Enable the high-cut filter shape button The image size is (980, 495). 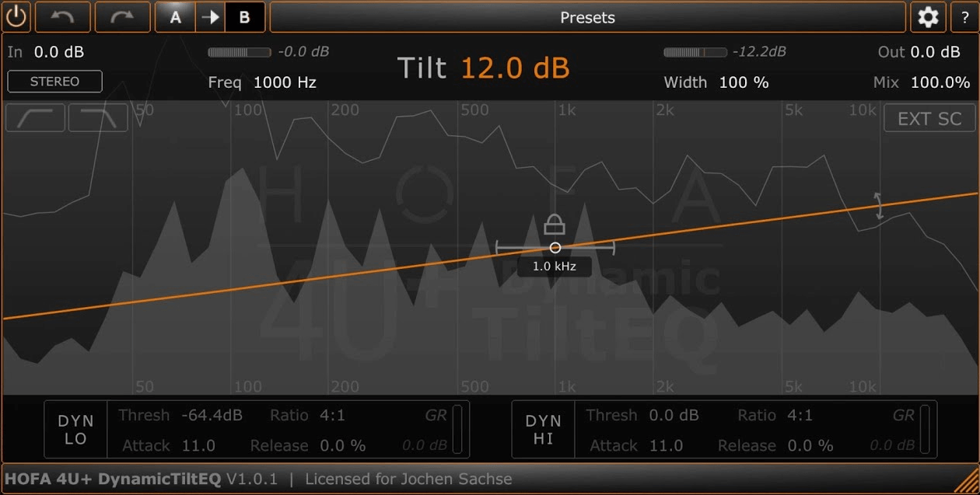[98, 118]
